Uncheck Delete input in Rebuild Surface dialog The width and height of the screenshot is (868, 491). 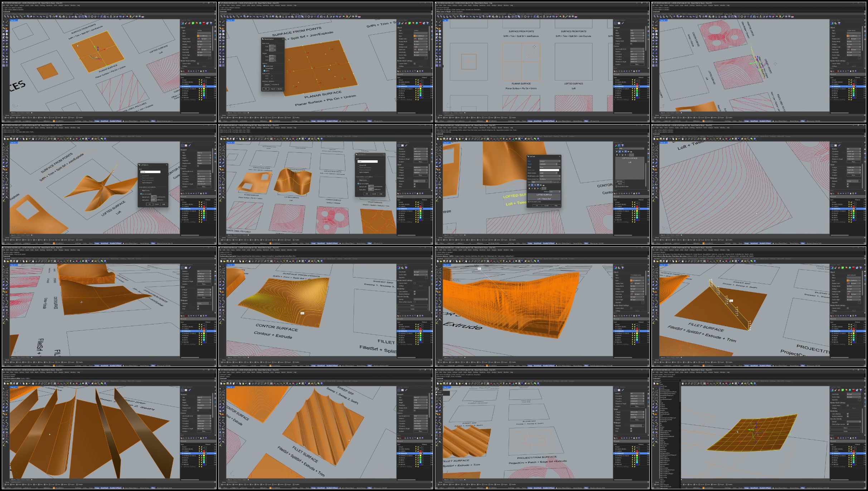pos(265,66)
